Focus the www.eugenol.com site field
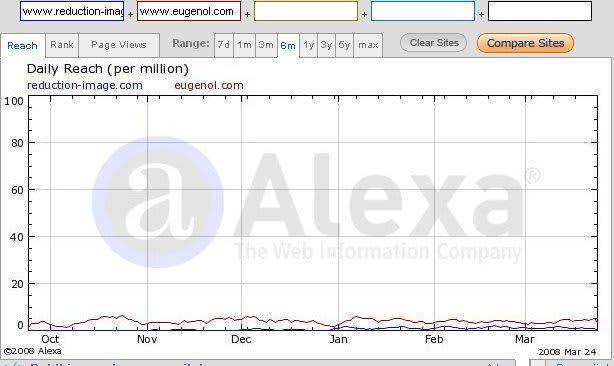614x366 pixels. click(189, 11)
